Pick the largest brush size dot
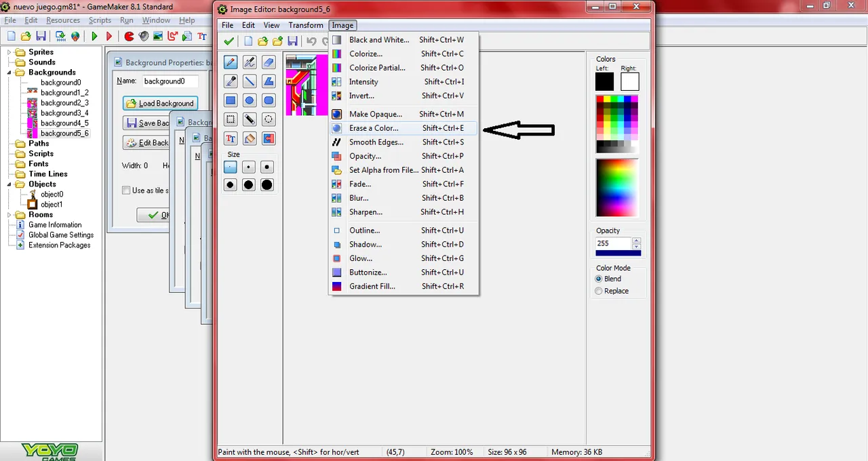Image resolution: width=868 pixels, height=461 pixels. pyautogui.click(x=267, y=184)
